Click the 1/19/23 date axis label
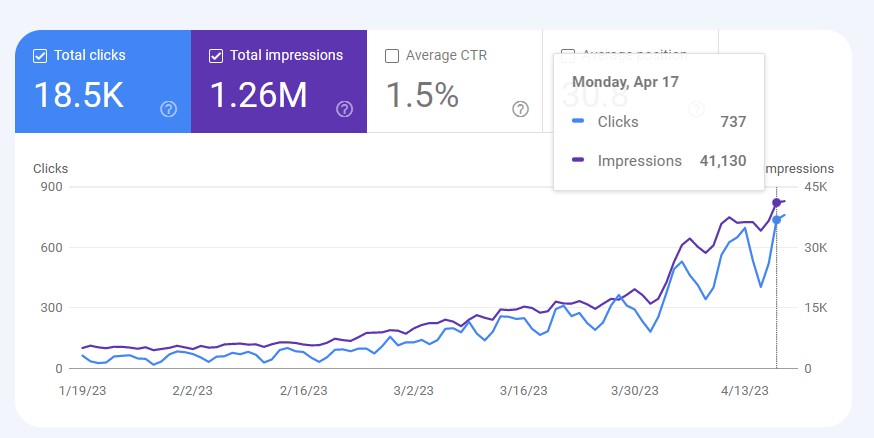Screen dimensions: 874x438 (x=82, y=391)
